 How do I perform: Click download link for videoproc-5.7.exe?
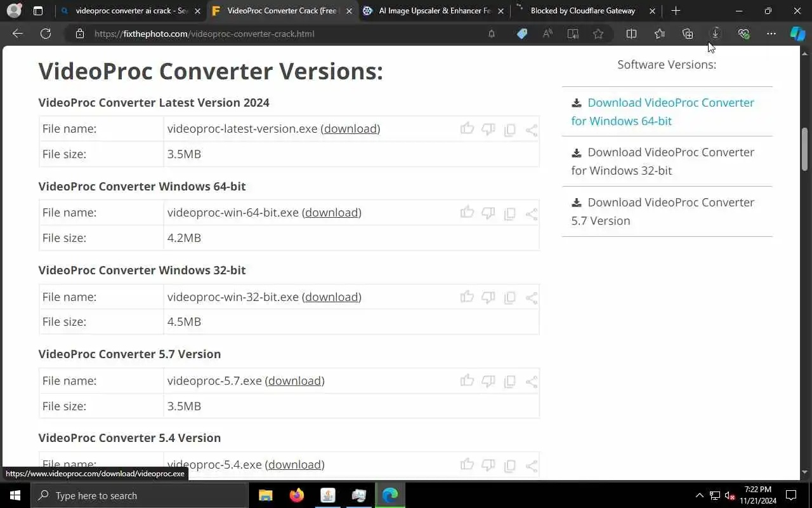[x=294, y=380]
